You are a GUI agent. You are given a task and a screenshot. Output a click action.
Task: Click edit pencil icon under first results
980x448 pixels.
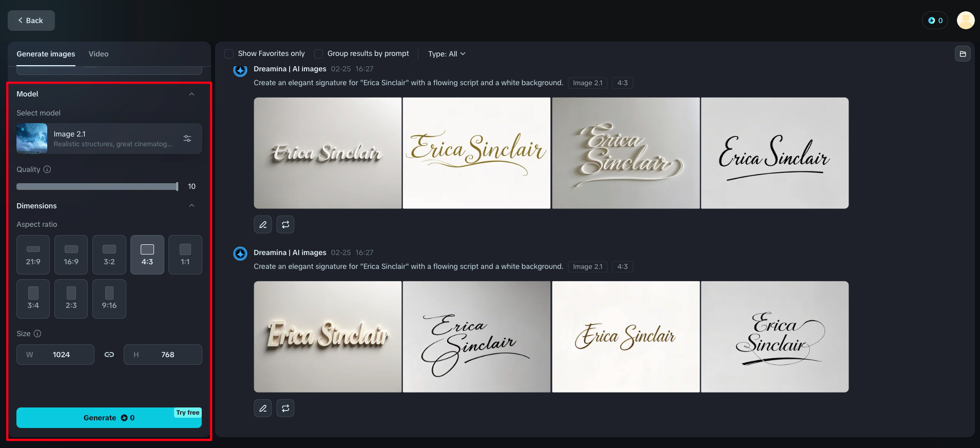point(263,224)
